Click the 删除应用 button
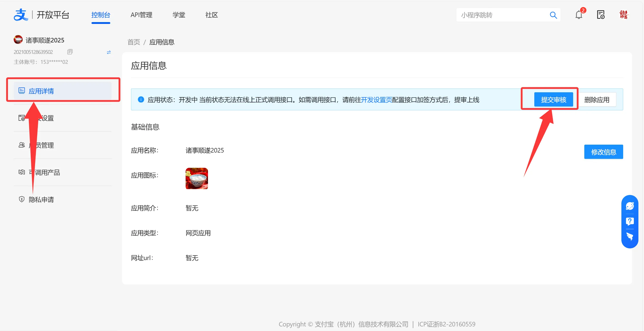The height and width of the screenshot is (331, 644). (597, 100)
